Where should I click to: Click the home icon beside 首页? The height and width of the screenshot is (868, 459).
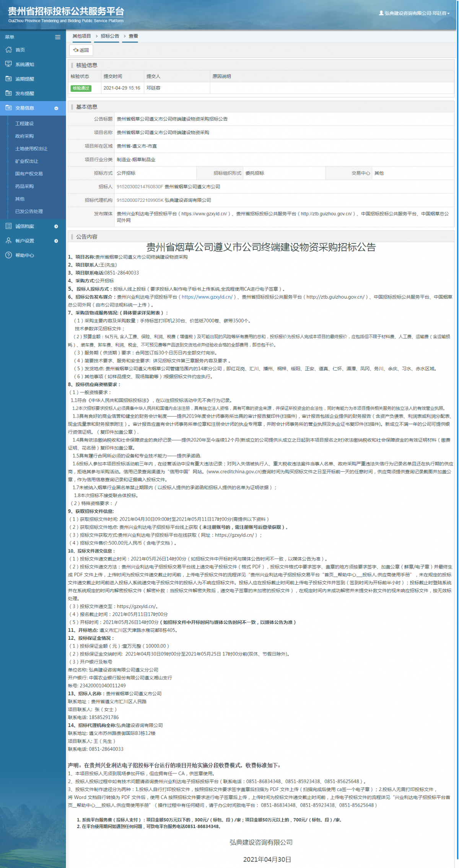8,50
